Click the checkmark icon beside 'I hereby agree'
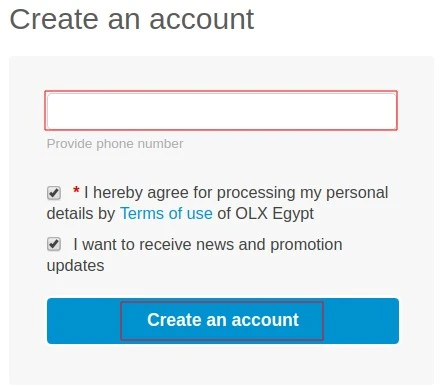Viewport: 446px width, 387px height. 54,193
